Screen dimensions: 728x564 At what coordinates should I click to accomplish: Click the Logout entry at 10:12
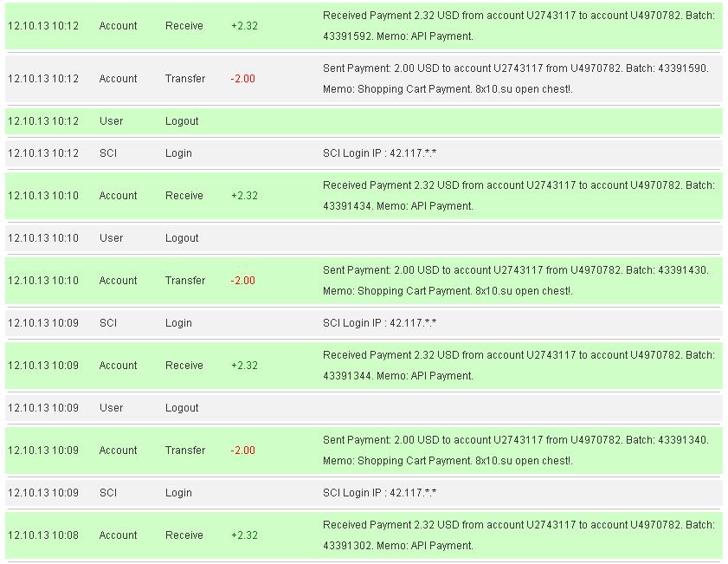coord(182,121)
